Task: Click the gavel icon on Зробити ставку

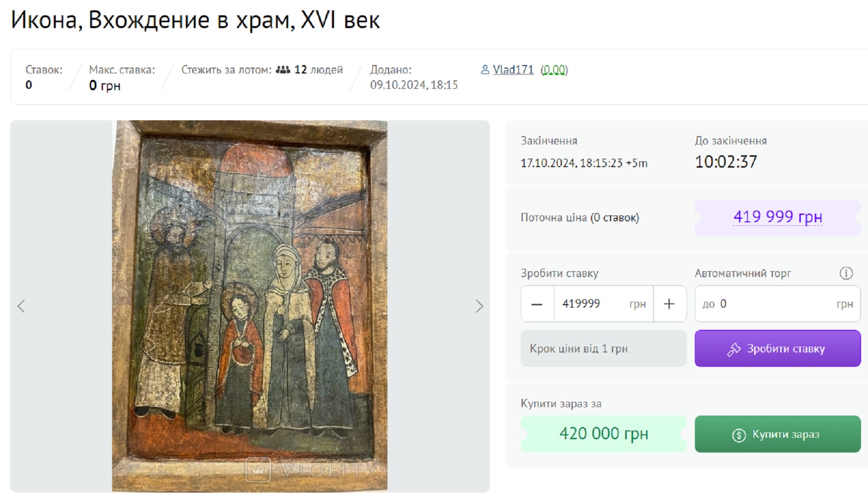Action: click(734, 349)
